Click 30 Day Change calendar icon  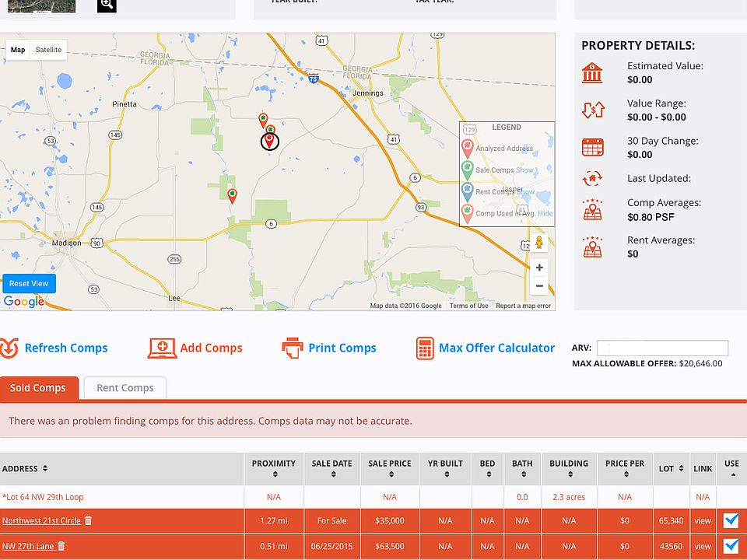pyautogui.click(x=593, y=147)
